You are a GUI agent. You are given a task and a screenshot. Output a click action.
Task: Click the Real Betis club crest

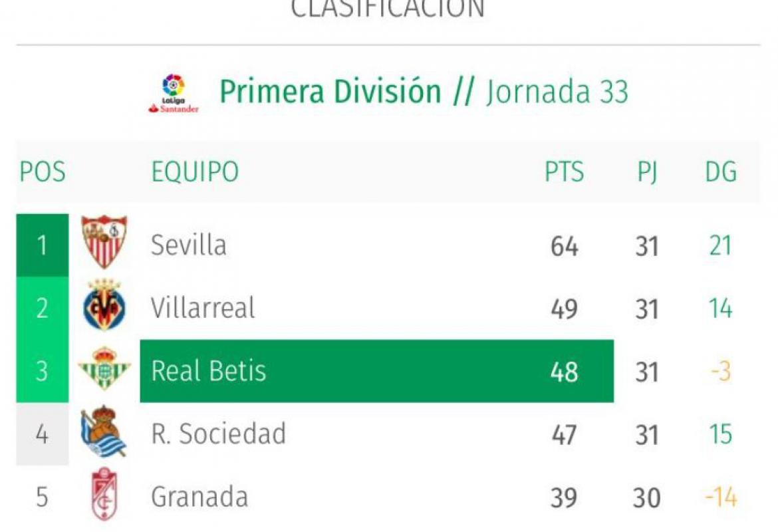104,369
